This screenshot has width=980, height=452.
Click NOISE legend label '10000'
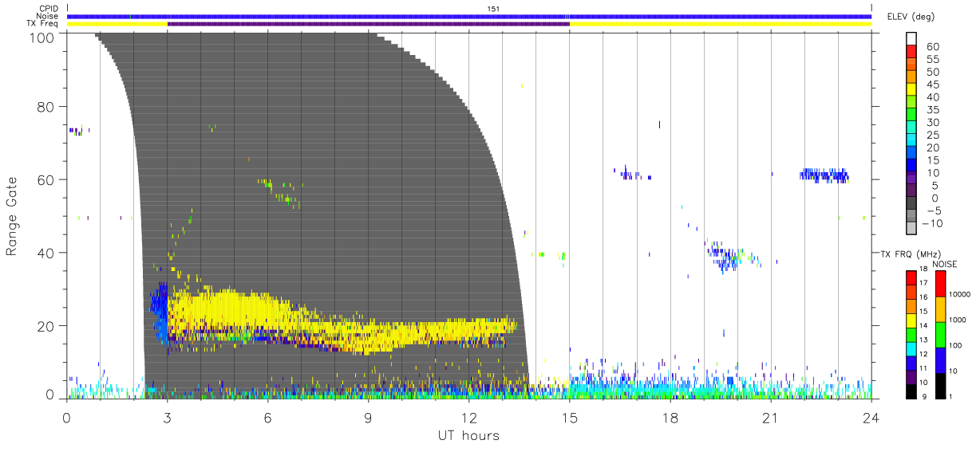pyautogui.click(x=959, y=294)
